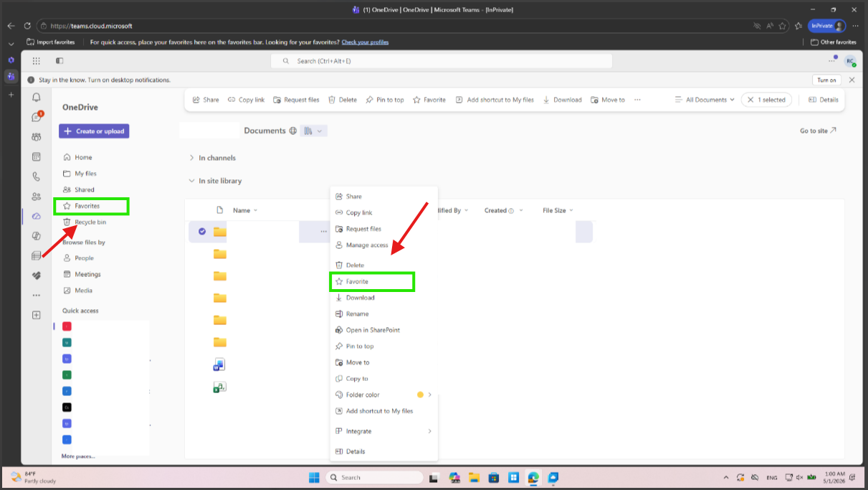
Task: Open the Details pane from command bar
Action: [x=824, y=100]
